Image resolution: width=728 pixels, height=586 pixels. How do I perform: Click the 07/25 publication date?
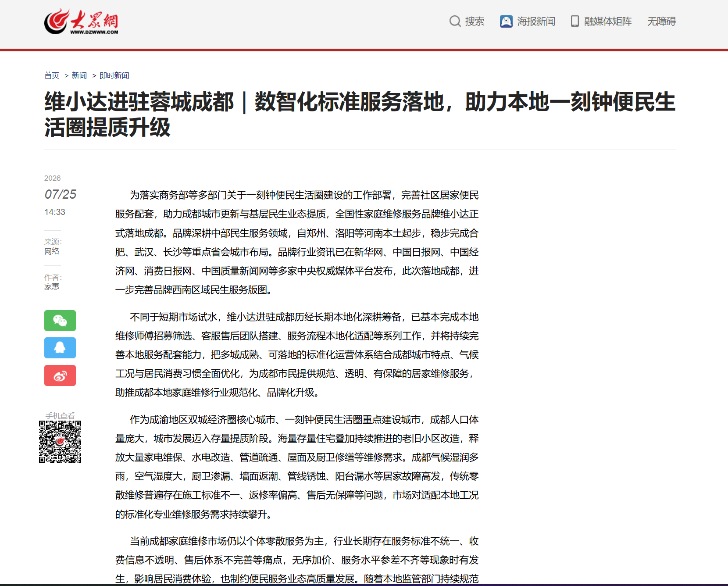[61, 194]
